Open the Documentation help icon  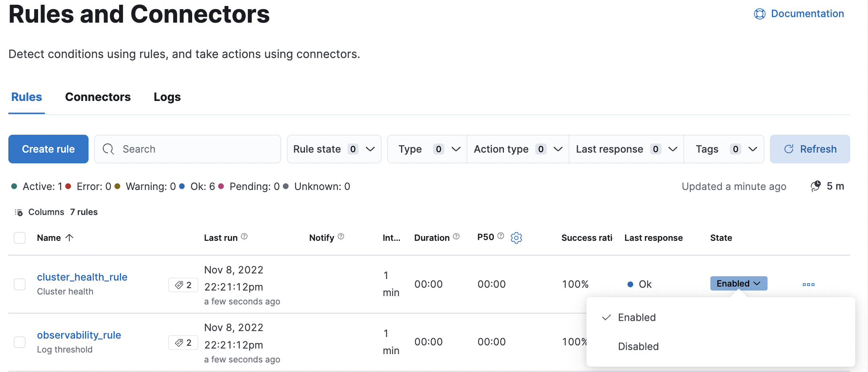pos(760,14)
